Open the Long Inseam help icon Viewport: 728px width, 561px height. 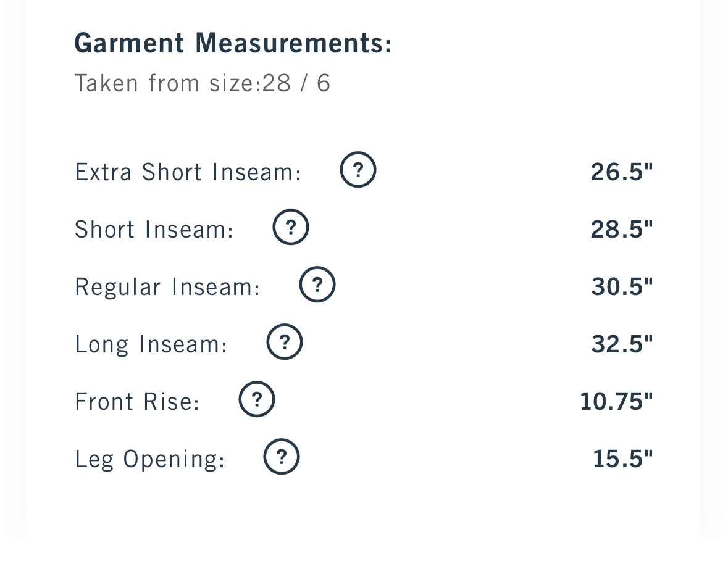point(285,342)
